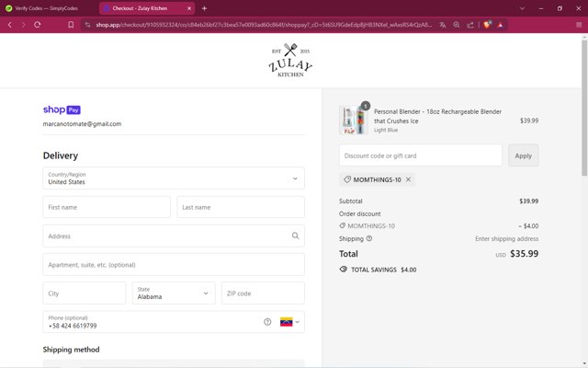This screenshot has width=588, height=368.
Task: Click the Discount code or gift card field
Action: (x=421, y=155)
